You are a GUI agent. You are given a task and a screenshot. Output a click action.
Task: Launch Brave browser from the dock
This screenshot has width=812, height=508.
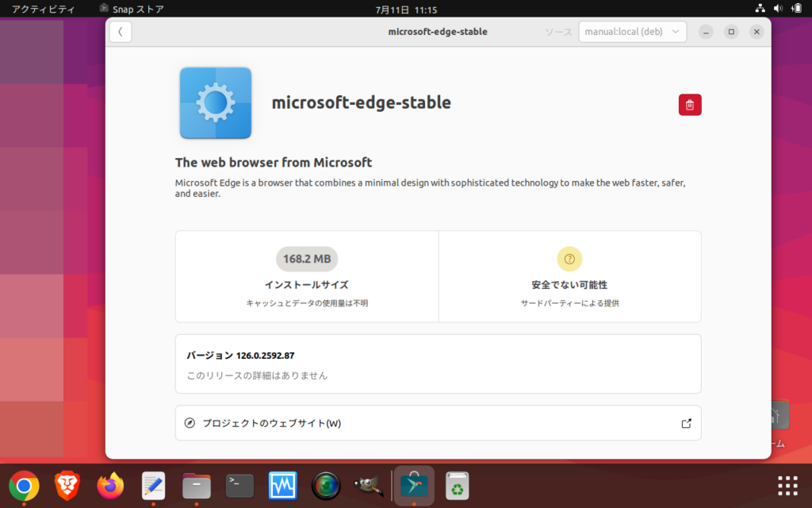(67, 486)
